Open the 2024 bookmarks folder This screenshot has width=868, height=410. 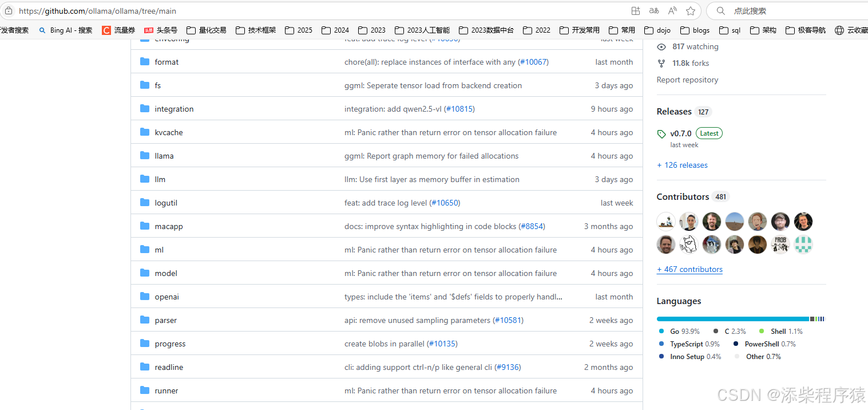pos(335,30)
